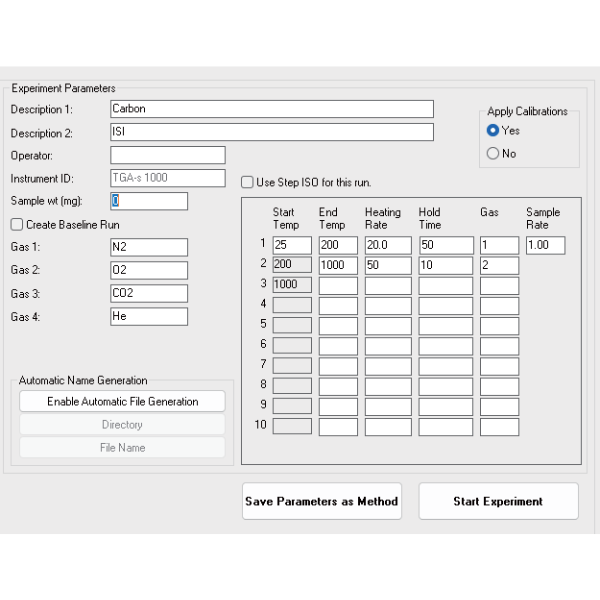Click the Gas 4 field showing He

(x=148, y=316)
